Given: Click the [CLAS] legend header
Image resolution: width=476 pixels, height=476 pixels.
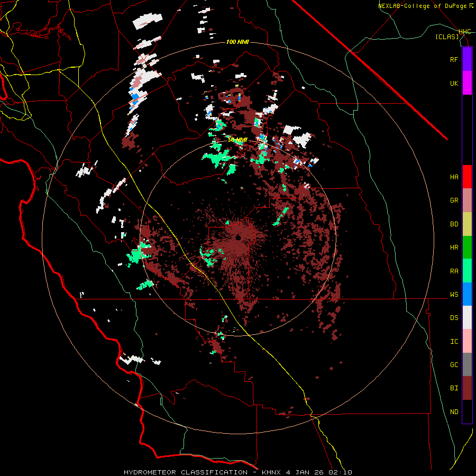Looking at the screenshot, I should 447,36.
